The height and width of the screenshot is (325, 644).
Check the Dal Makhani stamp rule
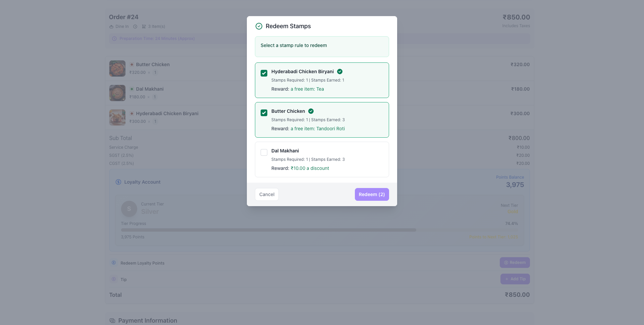point(264,152)
